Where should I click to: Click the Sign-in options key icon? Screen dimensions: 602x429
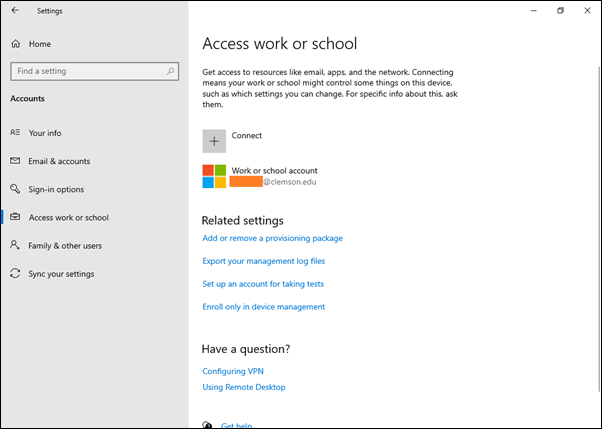pyautogui.click(x=15, y=189)
